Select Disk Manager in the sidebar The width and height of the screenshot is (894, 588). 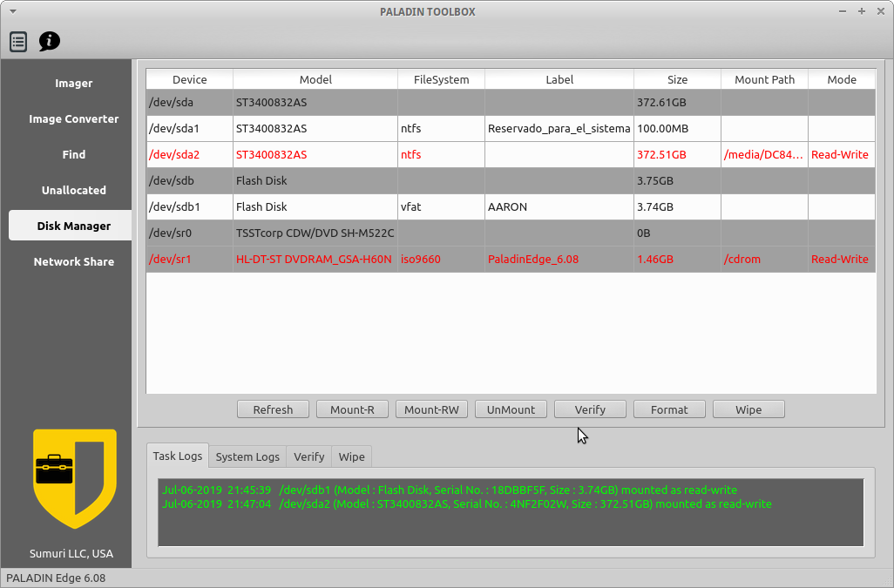coord(70,226)
